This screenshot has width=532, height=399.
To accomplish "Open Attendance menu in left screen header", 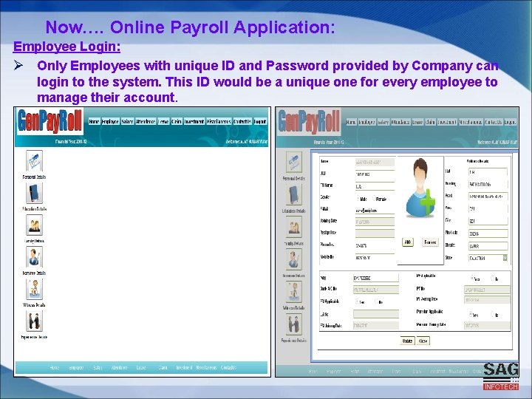I will tap(146, 121).
